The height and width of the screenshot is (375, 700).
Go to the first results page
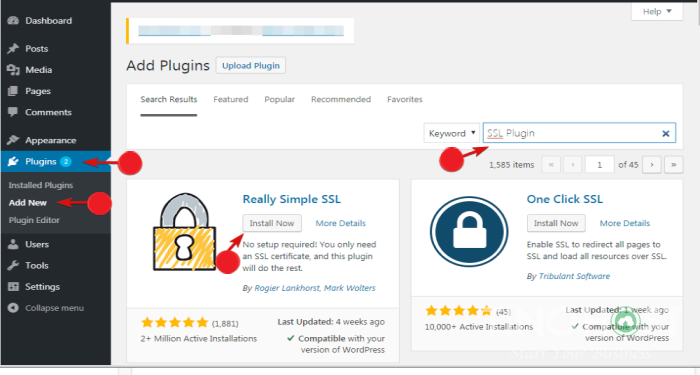tap(551, 165)
